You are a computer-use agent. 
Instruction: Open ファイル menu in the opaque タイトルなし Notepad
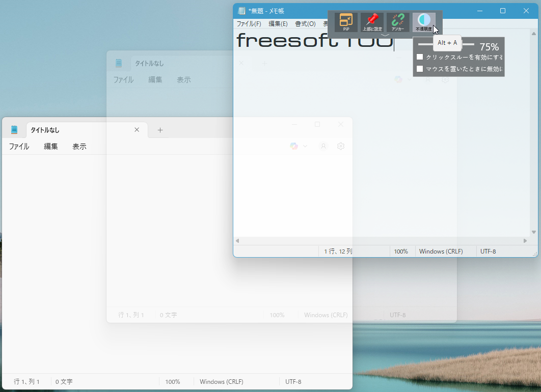(x=19, y=146)
